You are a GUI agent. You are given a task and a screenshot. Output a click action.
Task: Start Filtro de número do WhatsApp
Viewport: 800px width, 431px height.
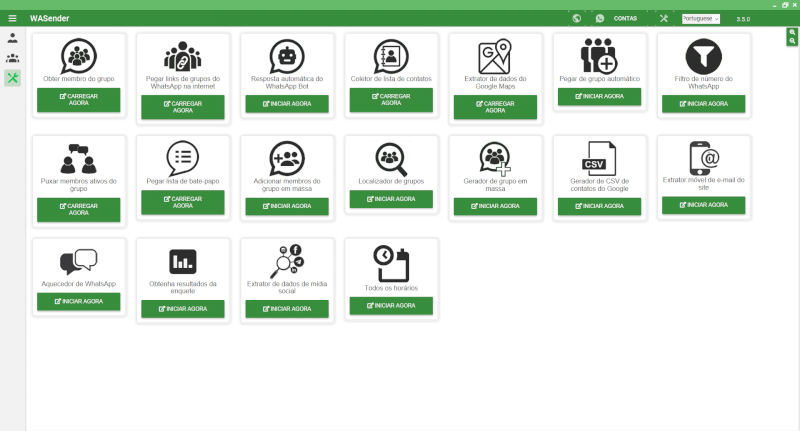704,104
